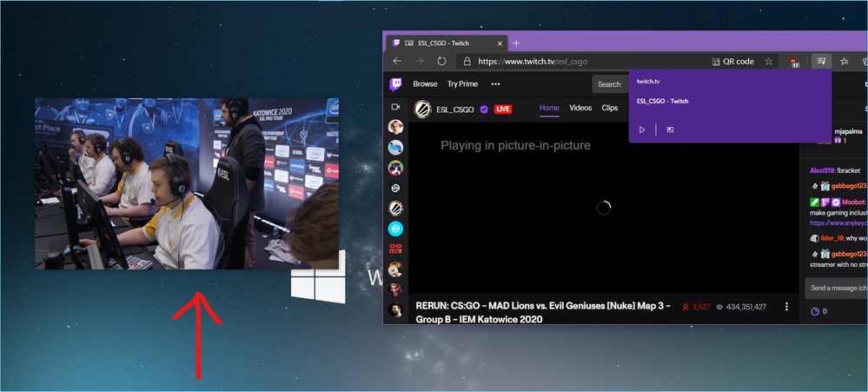The image size is (868, 392).
Task: Open a new browser tab
Action: click(516, 43)
